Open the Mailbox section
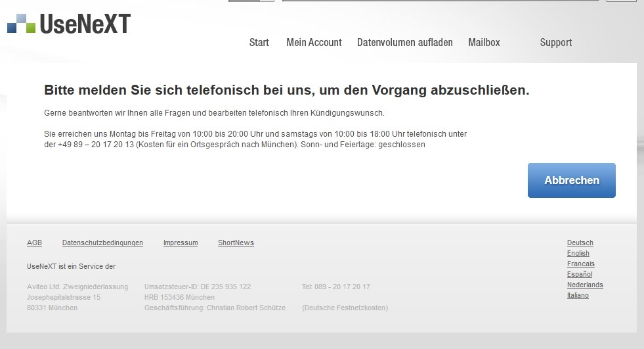This screenshot has width=644, height=349. (x=484, y=42)
